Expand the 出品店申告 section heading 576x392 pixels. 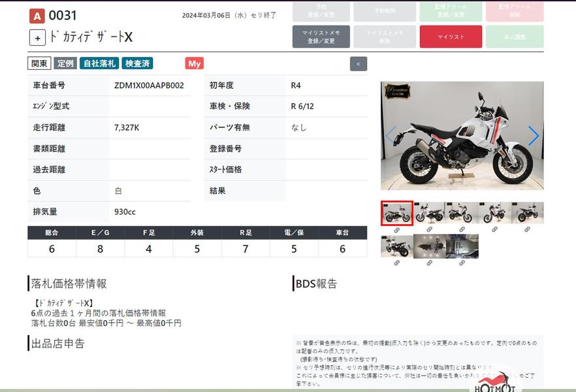click(x=57, y=343)
